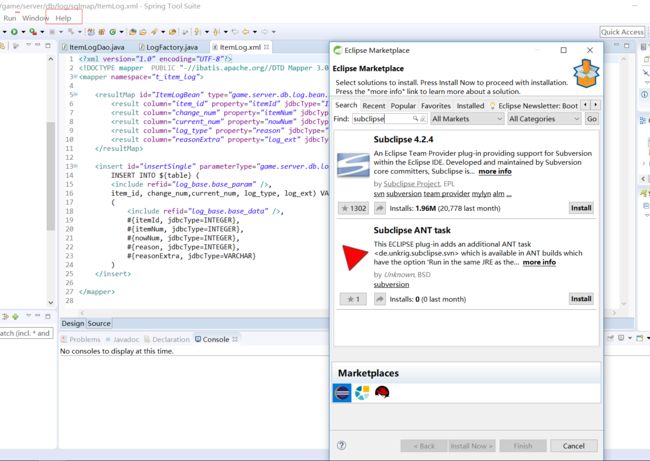This screenshot has width=650, height=461.
Task: Click the Quick Access search field
Action: point(622,32)
